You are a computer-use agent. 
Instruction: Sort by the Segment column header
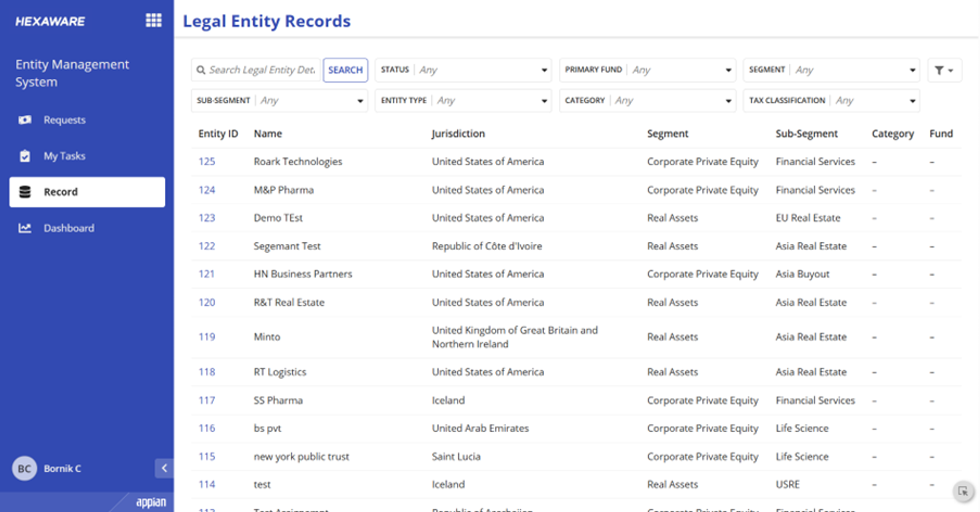point(668,134)
